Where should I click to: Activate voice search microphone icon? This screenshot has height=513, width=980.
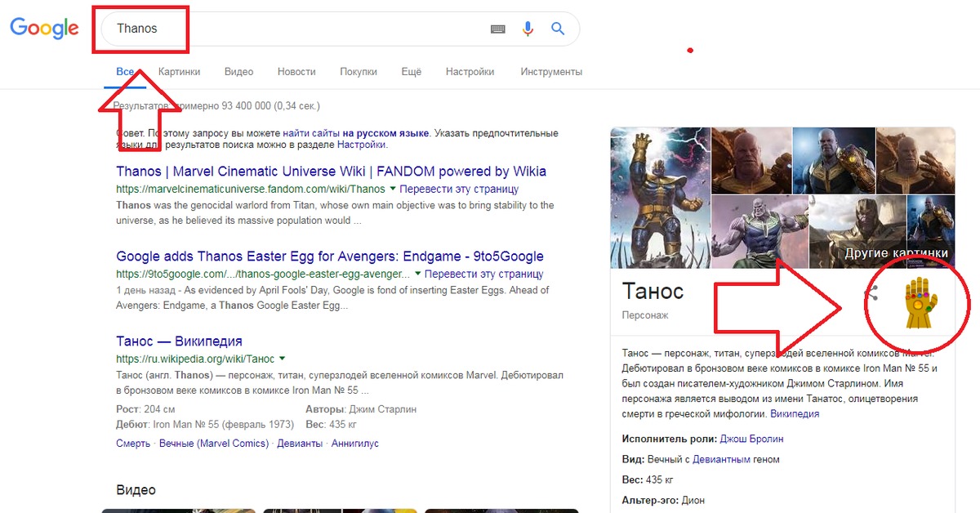coord(528,29)
